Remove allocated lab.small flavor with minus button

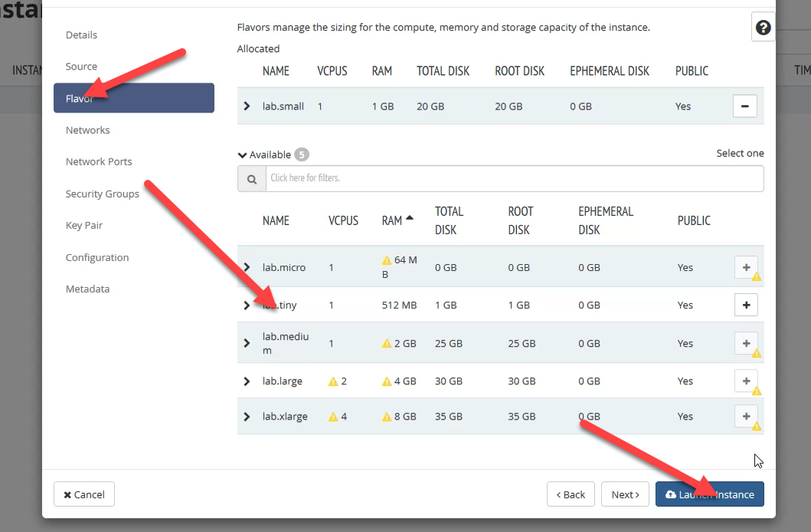(745, 106)
